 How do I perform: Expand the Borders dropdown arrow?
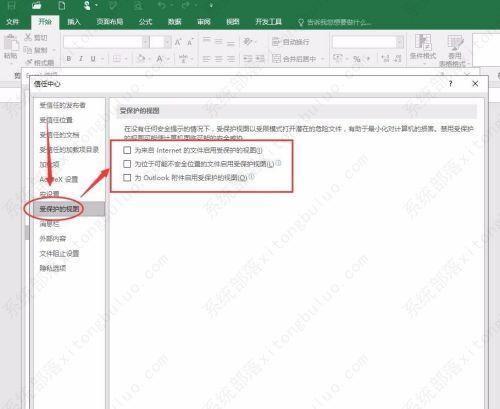tap(126, 59)
